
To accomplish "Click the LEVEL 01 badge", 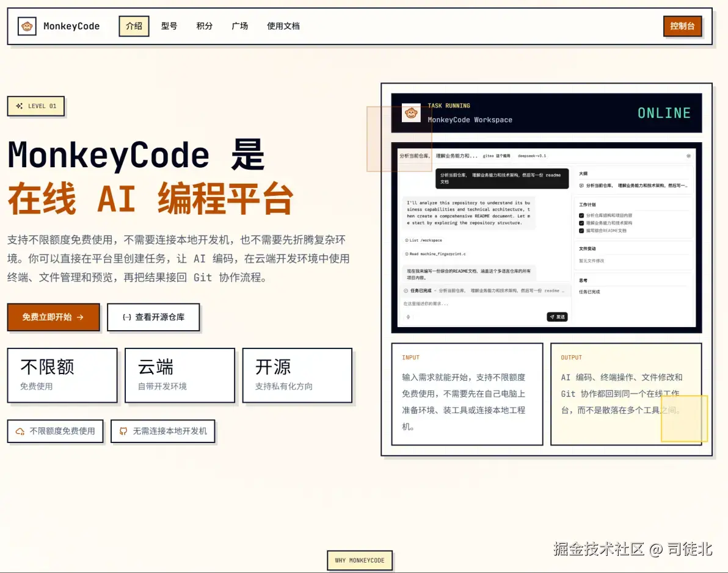I will coord(36,106).
